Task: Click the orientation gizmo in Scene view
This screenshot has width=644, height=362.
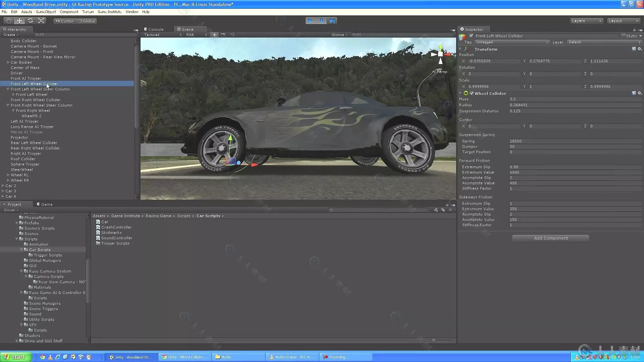Action: pyautogui.click(x=440, y=54)
